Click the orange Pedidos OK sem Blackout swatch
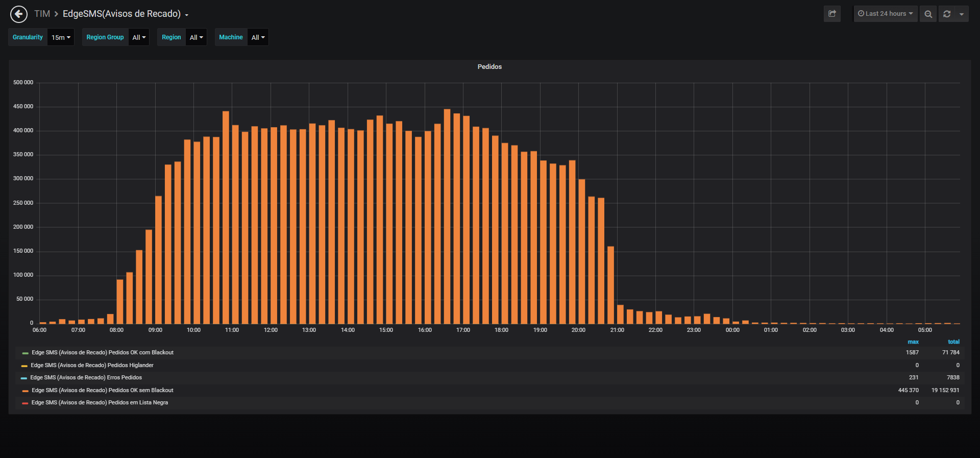Viewport: 980px width, 458px height. 25,391
